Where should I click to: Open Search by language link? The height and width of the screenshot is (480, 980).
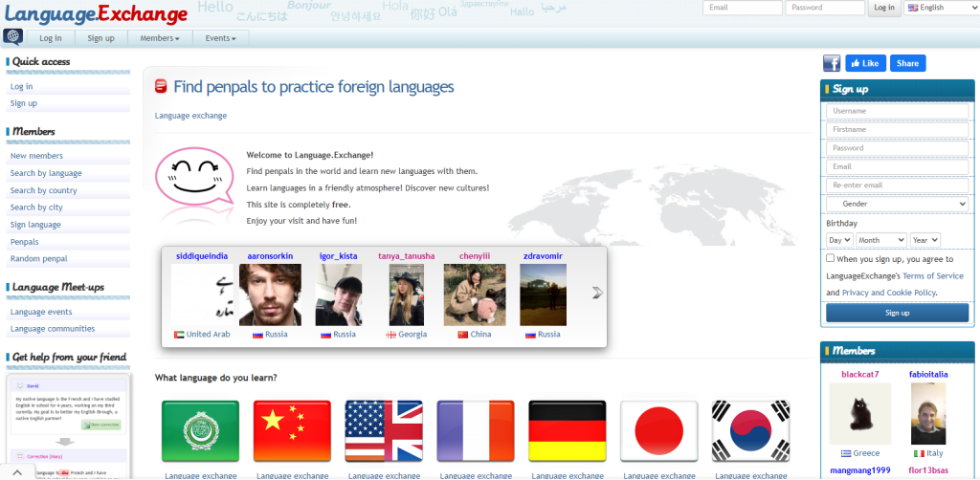tap(46, 173)
